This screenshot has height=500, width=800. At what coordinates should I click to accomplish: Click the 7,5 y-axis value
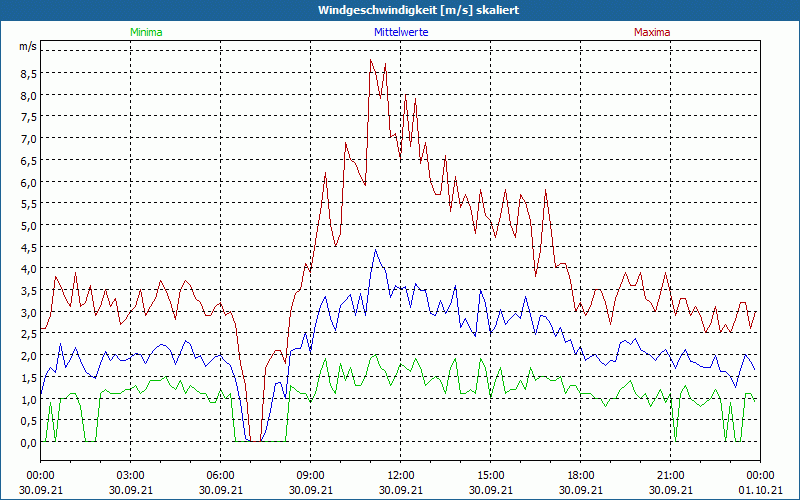(x=28, y=117)
